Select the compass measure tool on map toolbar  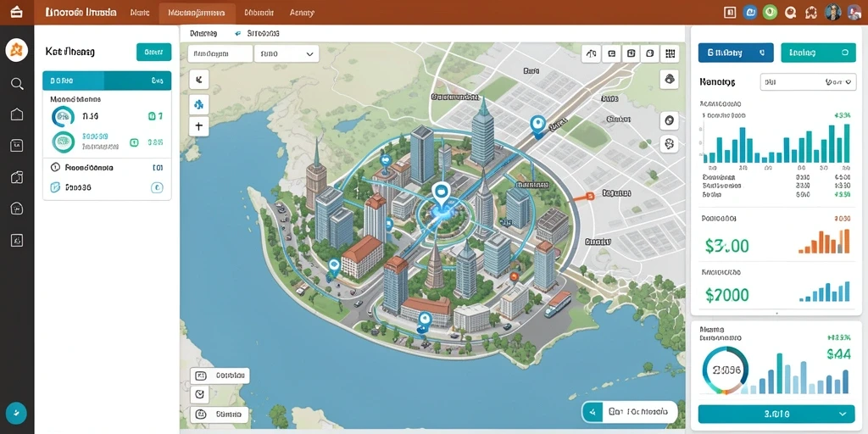(x=592, y=53)
